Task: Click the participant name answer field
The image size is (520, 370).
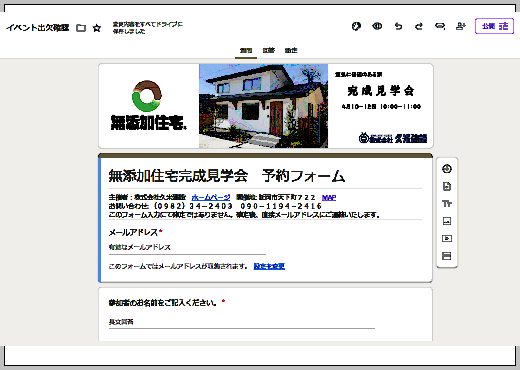Action: [x=242, y=322]
